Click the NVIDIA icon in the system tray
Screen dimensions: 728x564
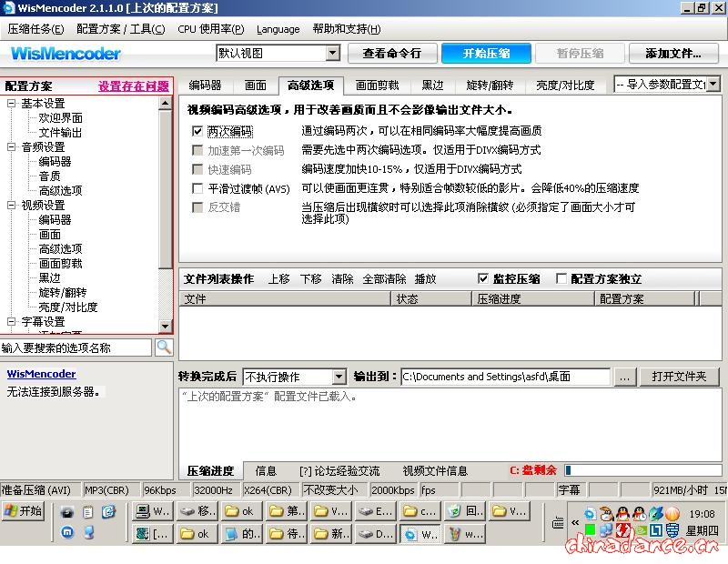click(642, 529)
